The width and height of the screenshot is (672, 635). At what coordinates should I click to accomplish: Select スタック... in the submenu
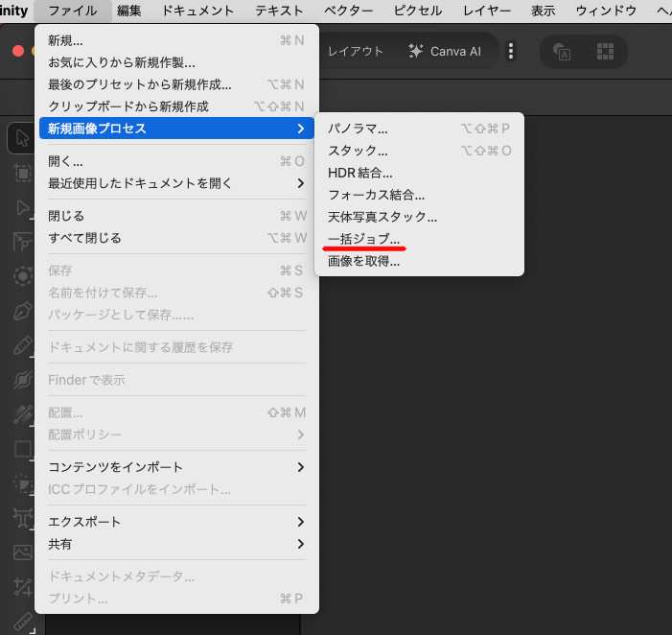[419, 151]
